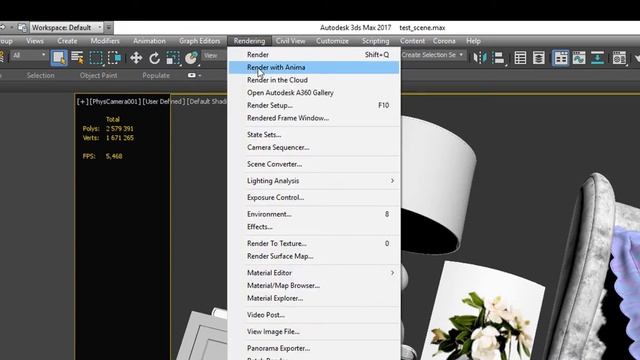Open the reference coordinate View dropdown
Screen dimensions: 640x360
[x=214, y=55]
